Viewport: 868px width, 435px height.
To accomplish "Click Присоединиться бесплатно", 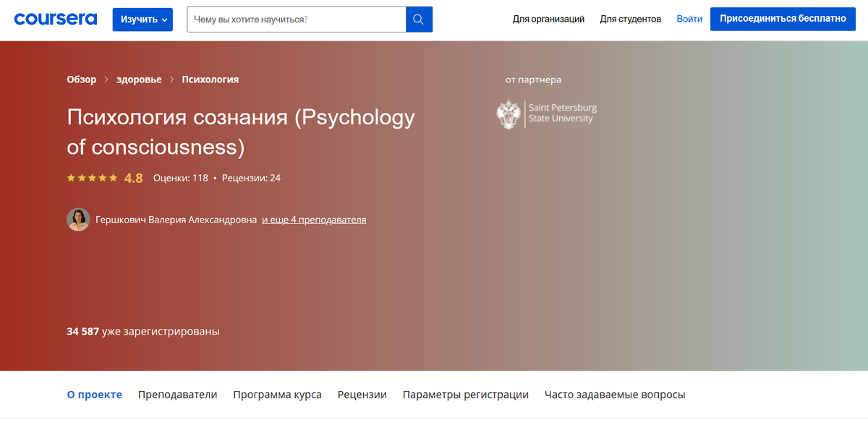I will click(783, 19).
